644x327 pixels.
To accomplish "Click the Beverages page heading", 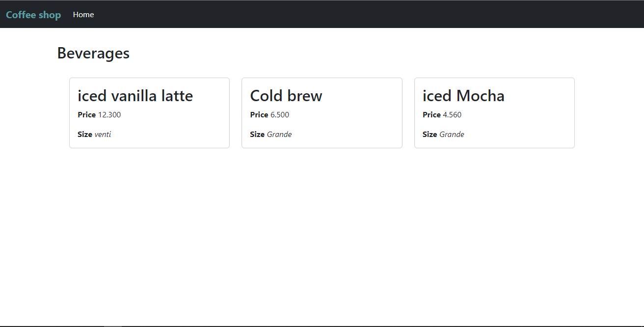I will coord(93,53).
